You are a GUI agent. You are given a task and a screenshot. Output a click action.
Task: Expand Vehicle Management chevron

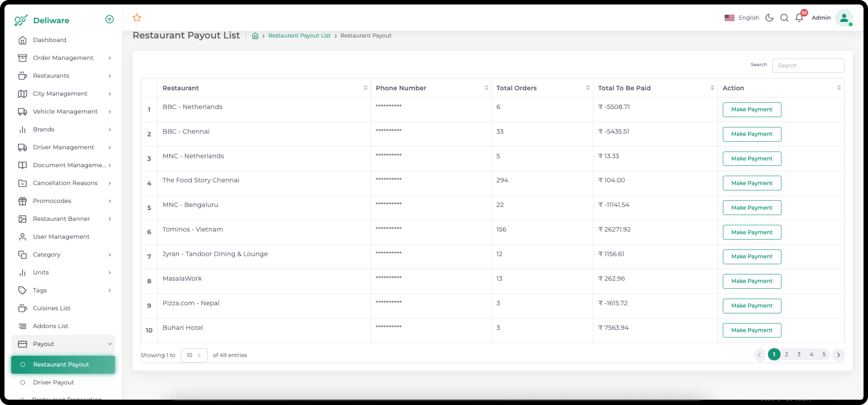109,111
